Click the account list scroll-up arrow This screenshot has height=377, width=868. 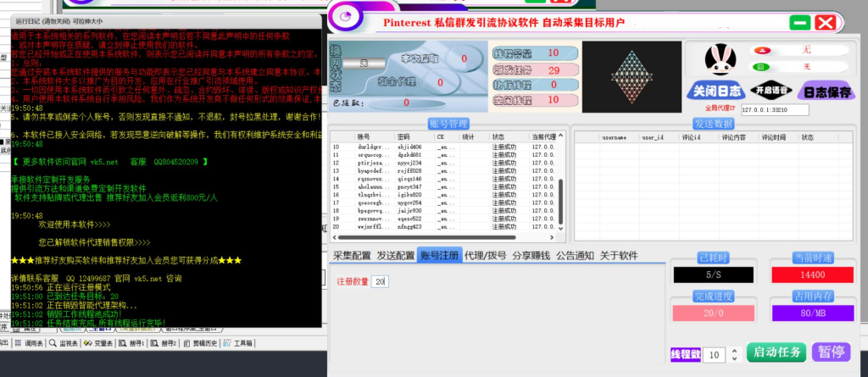click(560, 135)
